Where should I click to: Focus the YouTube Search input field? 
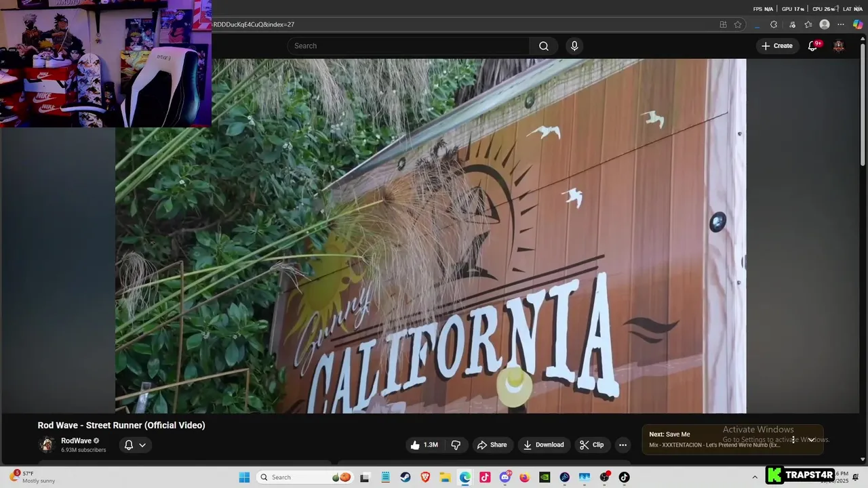[x=408, y=46]
